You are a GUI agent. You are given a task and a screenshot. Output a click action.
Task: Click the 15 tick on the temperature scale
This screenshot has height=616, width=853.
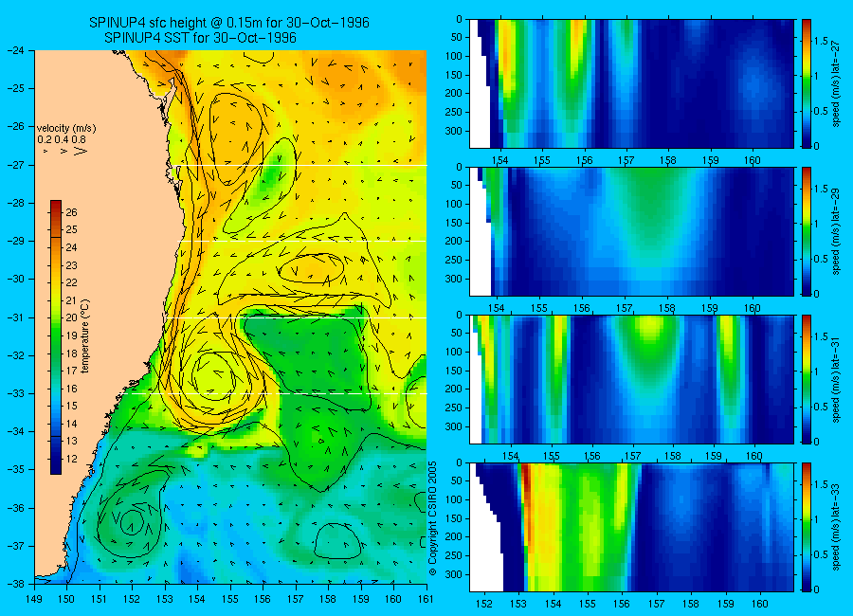[x=71, y=406]
